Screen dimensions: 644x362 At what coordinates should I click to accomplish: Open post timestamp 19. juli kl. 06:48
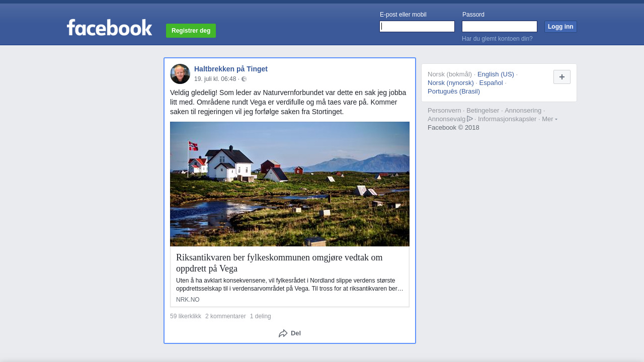tap(215, 79)
